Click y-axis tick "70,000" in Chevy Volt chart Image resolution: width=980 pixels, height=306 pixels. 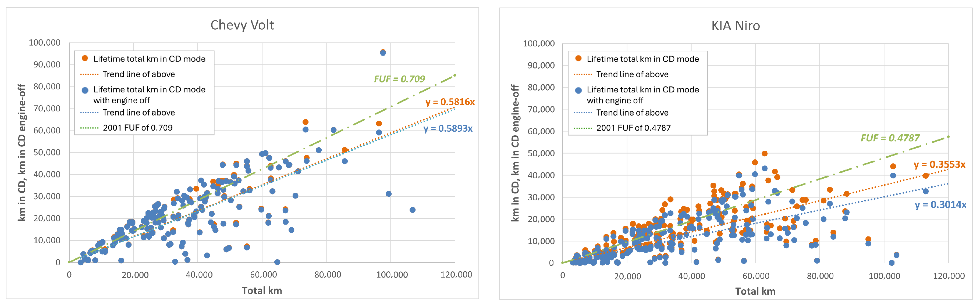[x=47, y=109]
